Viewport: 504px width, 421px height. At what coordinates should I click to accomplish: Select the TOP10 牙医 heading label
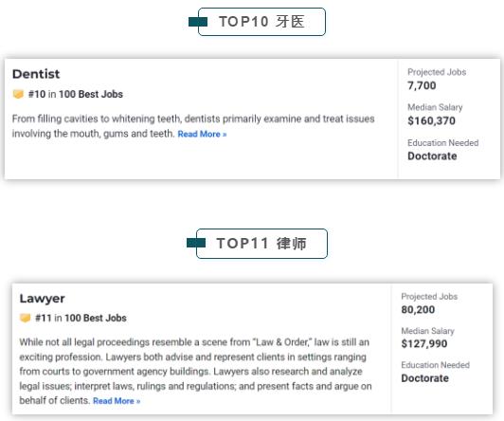(x=261, y=22)
